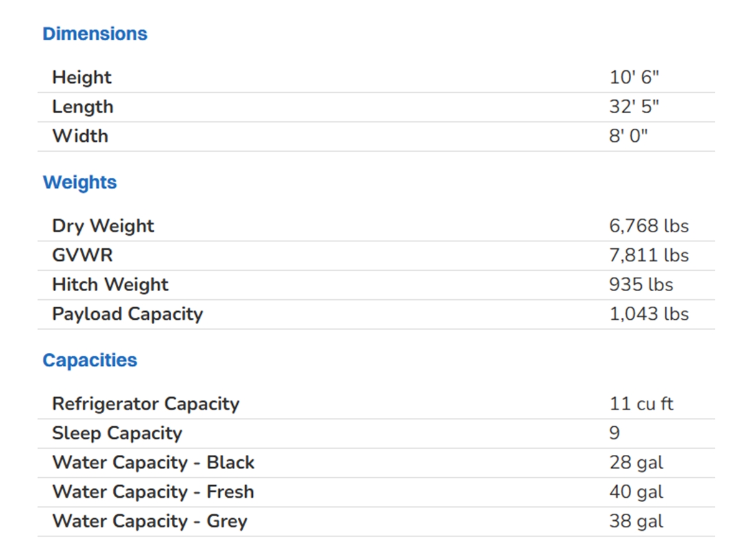Click the Hitch Weight label
This screenshot has height=560, width=747.
110,284
